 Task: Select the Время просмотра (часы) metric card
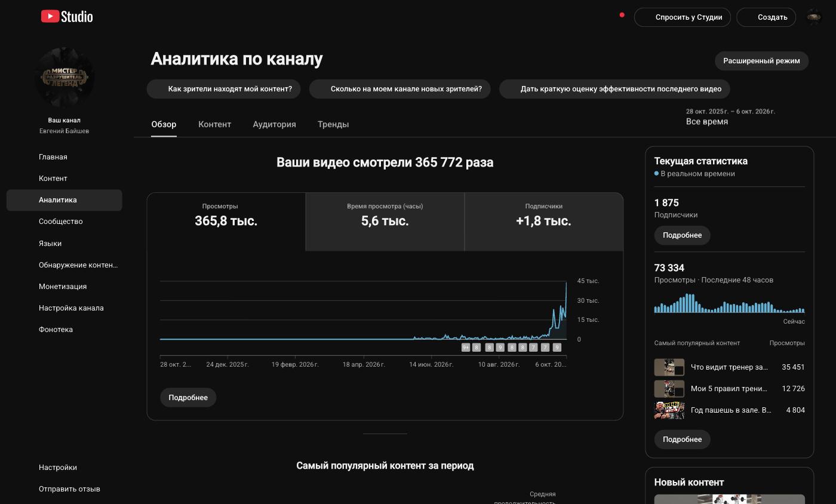pyautogui.click(x=385, y=222)
